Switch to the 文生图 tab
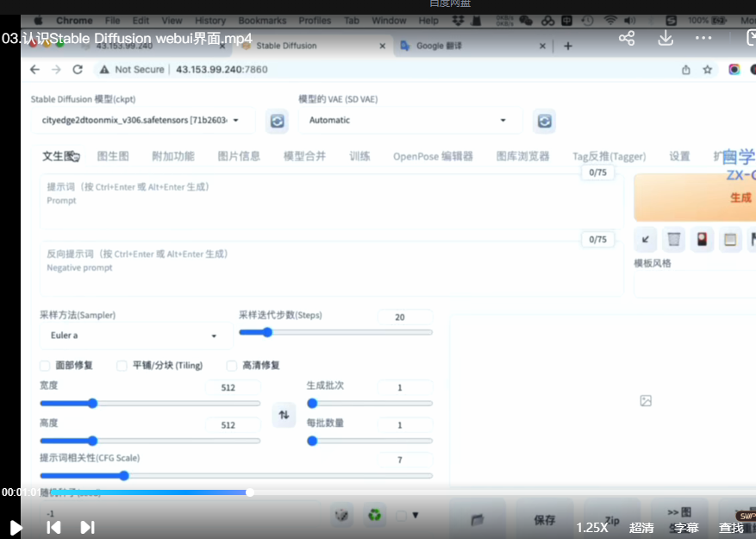The height and width of the screenshot is (539, 756). pyautogui.click(x=59, y=156)
